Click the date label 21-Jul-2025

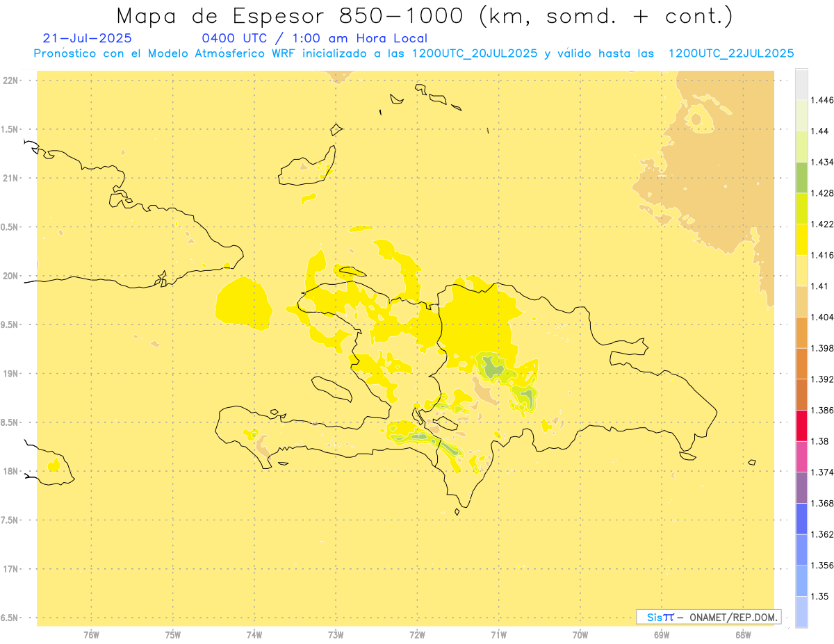[x=87, y=39]
